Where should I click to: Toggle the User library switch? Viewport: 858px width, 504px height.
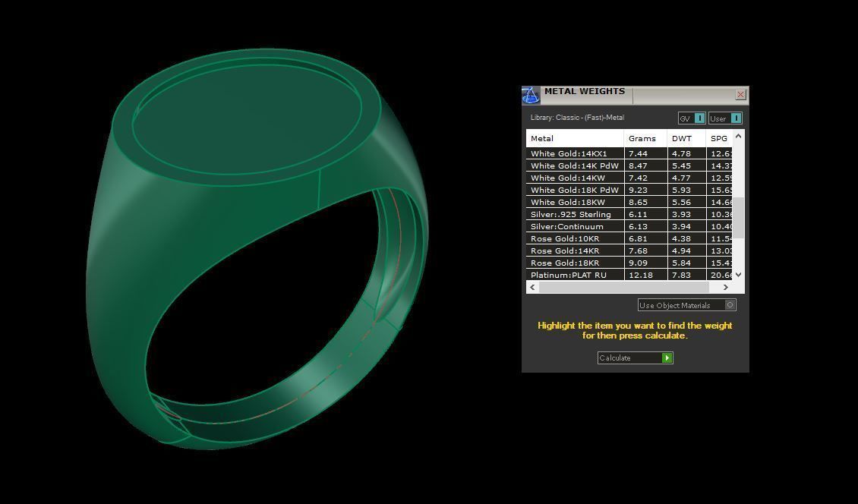725,118
